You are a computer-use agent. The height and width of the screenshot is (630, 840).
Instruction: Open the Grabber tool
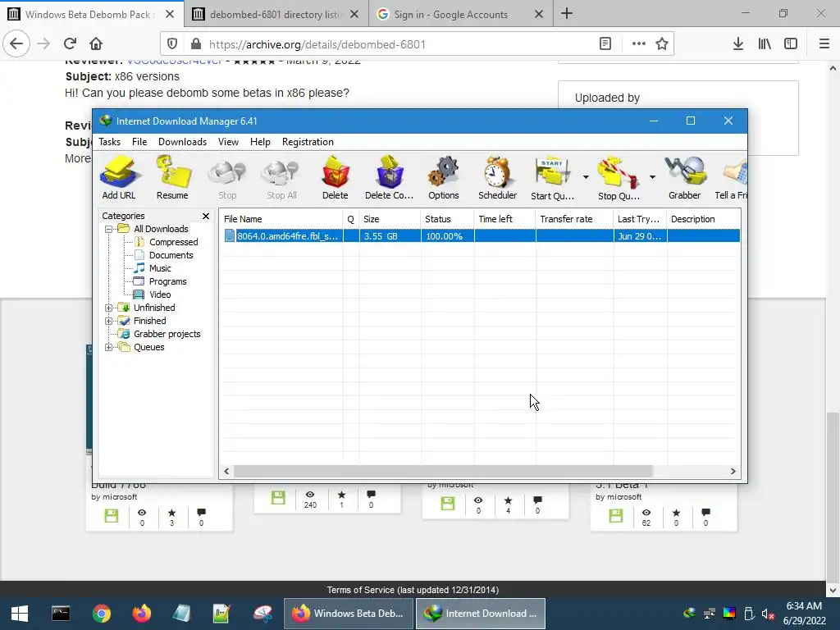point(685,178)
